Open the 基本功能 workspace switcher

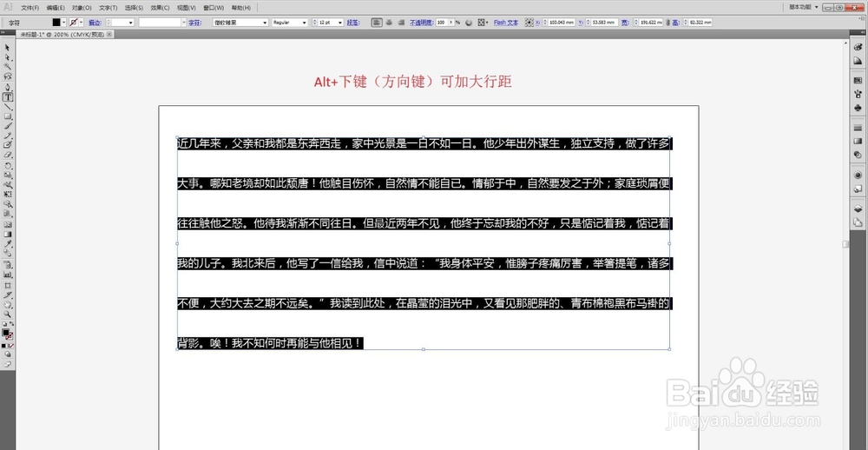pos(803,7)
